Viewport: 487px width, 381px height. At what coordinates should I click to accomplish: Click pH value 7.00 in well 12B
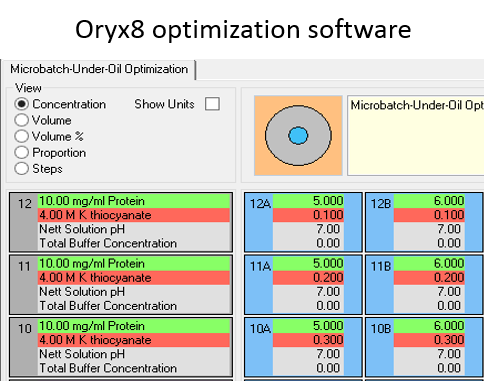coord(429,229)
